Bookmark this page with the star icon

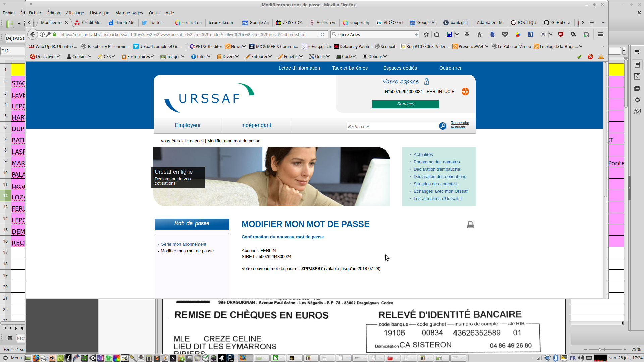[426, 34]
